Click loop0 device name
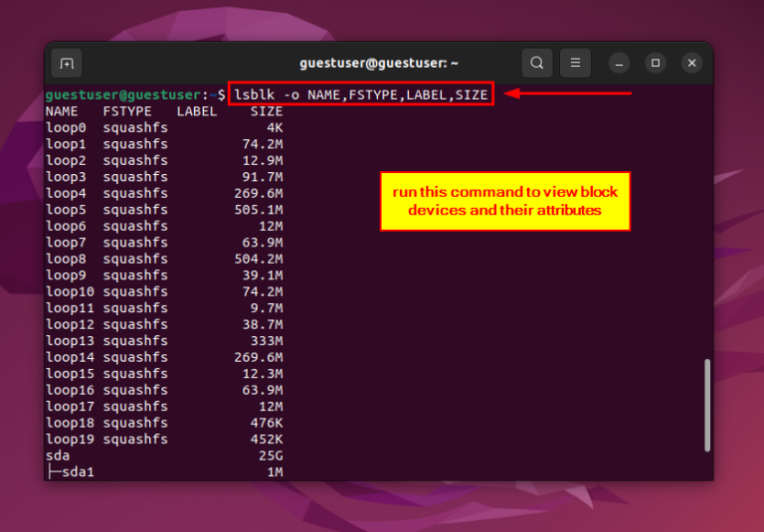This screenshot has height=532, width=764. [66, 128]
